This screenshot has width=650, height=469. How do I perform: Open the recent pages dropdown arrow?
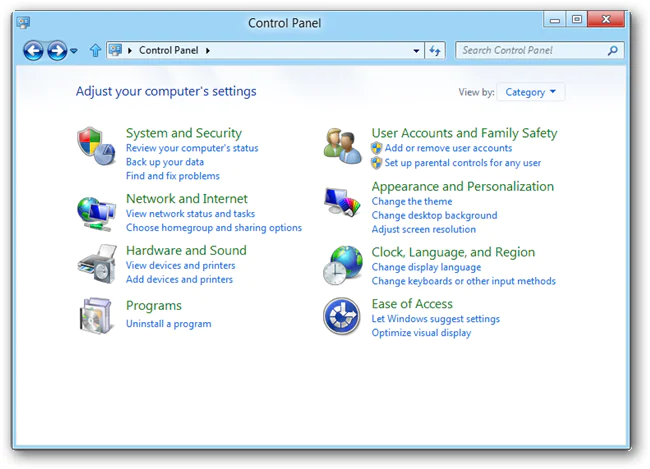point(74,51)
